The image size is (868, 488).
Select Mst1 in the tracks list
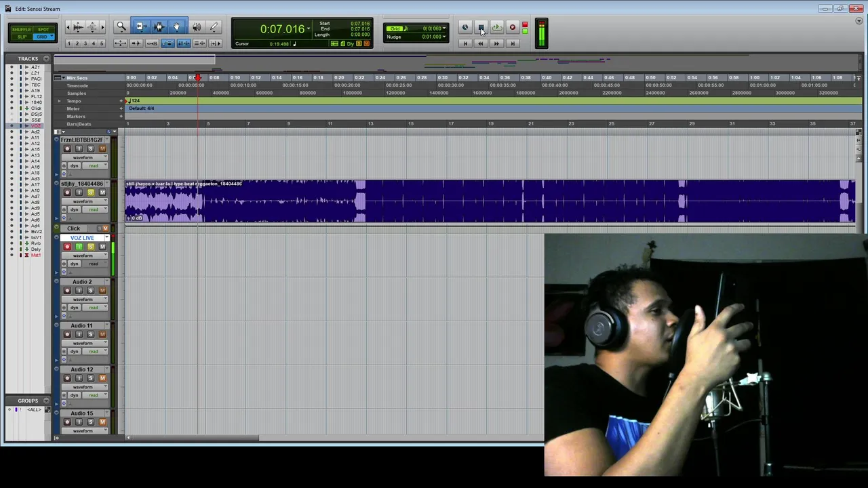[35, 255]
